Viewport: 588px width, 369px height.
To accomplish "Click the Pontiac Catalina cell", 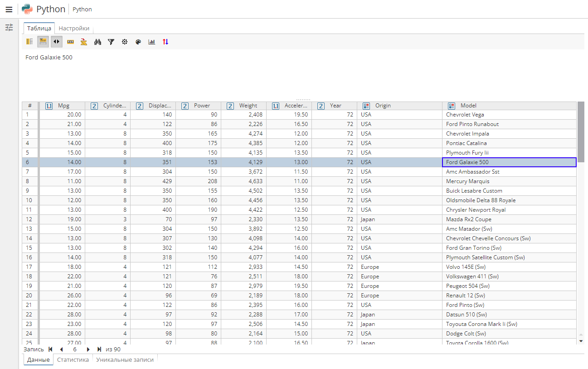I will tap(510, 143).
